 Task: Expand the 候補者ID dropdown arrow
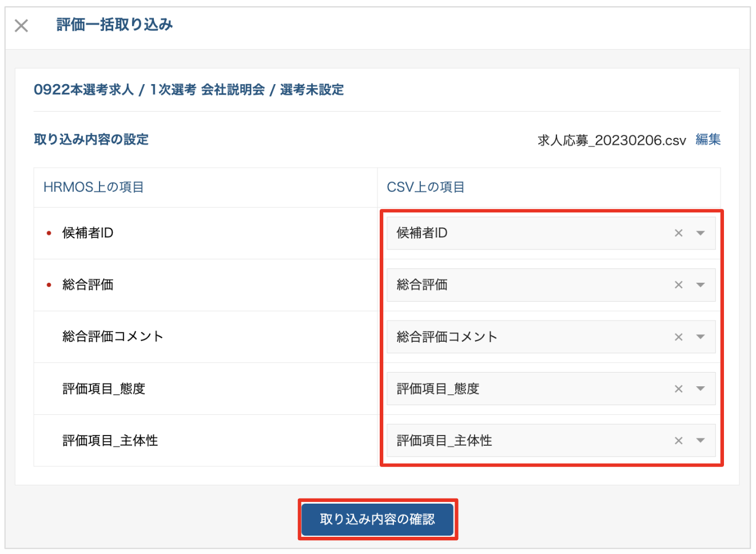pos(701,233)
